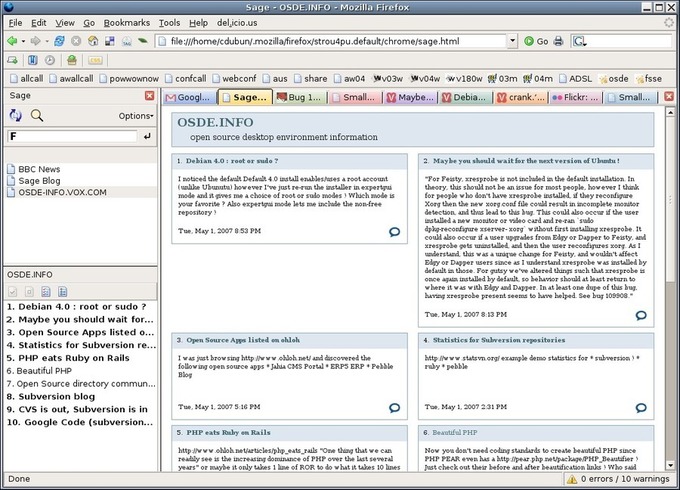680x490 pixels.
Task: Open article title Debian 4.0 : root or sudo ?
Action: tap(232, 161)
